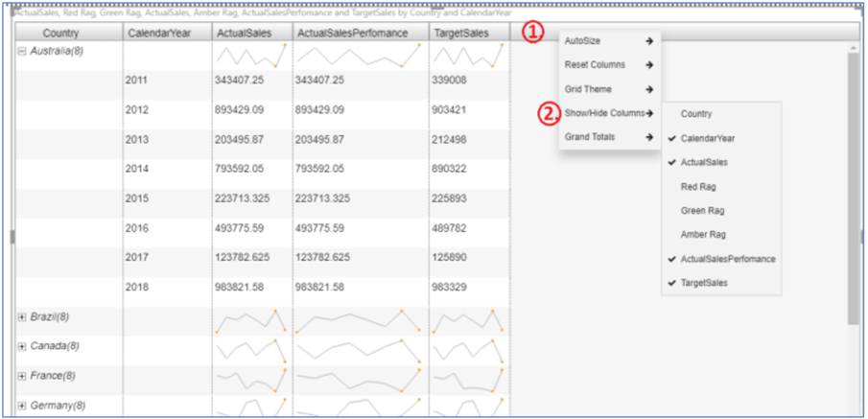Image resolution: width=868 pixels, height=419 pixels.
Task: Open the Show/Hide Columns submenu
Action: tap(609, 113)
